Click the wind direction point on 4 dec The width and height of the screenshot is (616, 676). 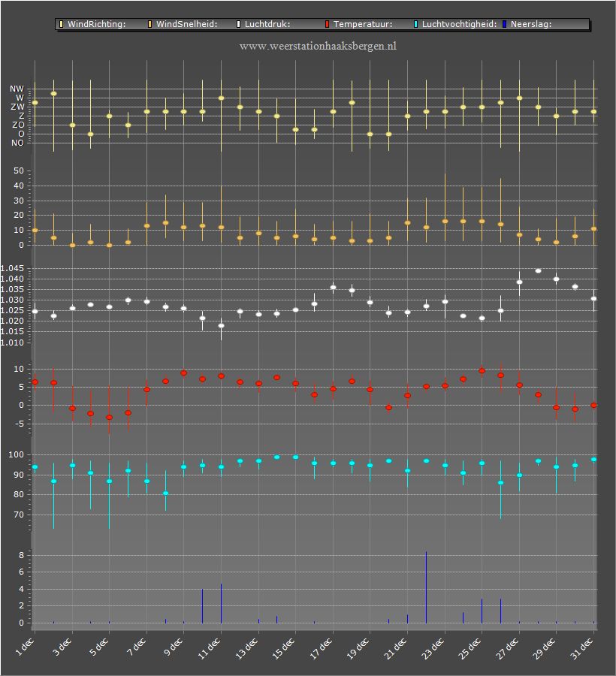click(91, 134)
